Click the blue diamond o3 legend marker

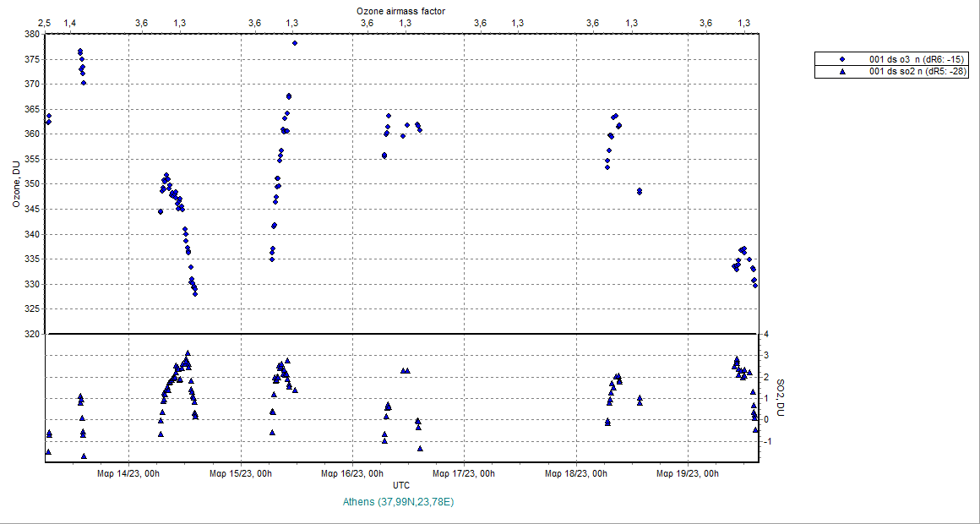(x=842, y=59)
